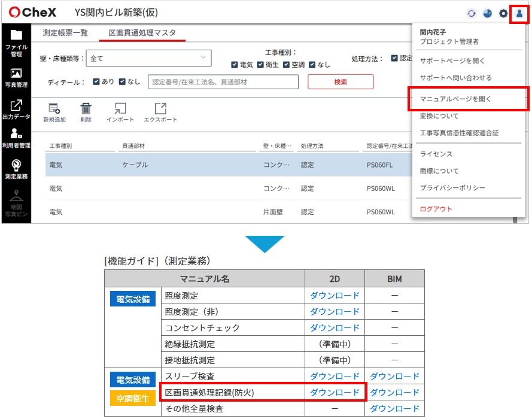Click the 2D ダウンロード link for 区画貫通処理記録(防火)
Screen dimensions: 532x419
coord(335,393)
